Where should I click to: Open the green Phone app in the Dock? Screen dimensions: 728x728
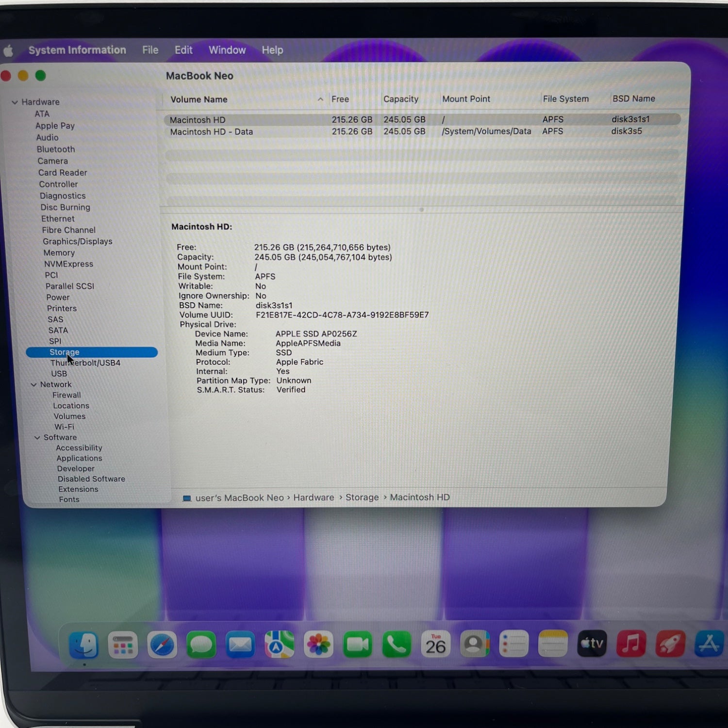(x=397, y=645)
